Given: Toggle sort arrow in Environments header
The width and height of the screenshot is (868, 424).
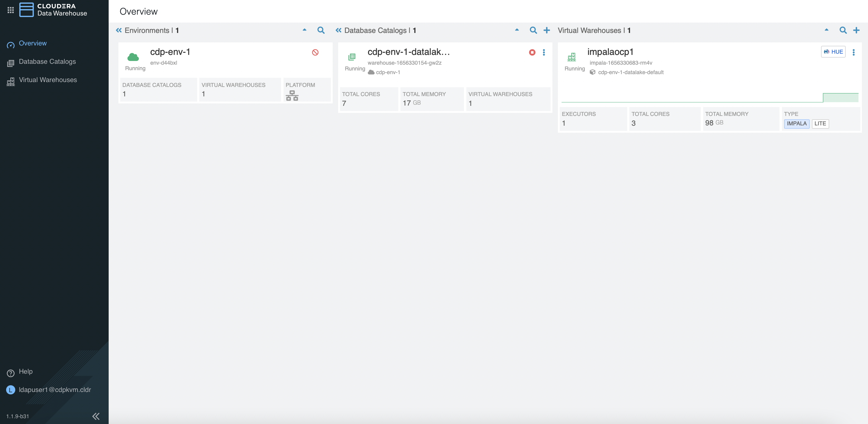Looking at the screenshot, I should [x=304, y=30].
